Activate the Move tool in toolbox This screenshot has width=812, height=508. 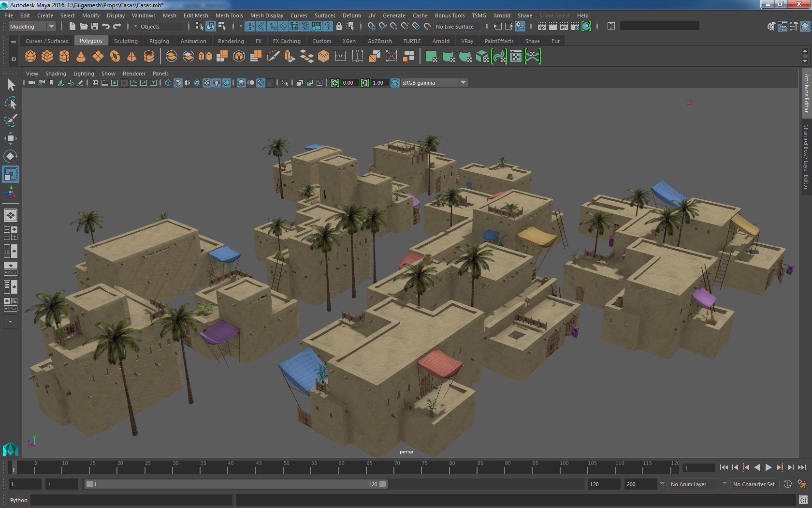(10, 138)
